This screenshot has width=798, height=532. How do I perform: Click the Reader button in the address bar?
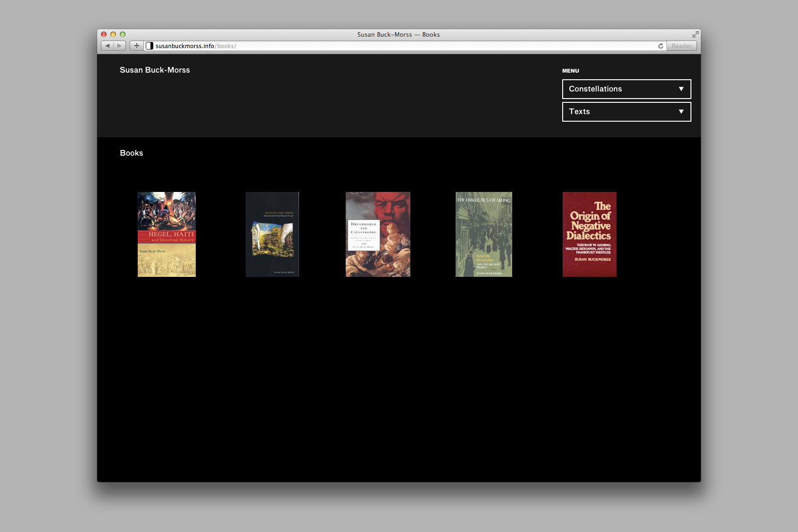(x=682, y=46)
